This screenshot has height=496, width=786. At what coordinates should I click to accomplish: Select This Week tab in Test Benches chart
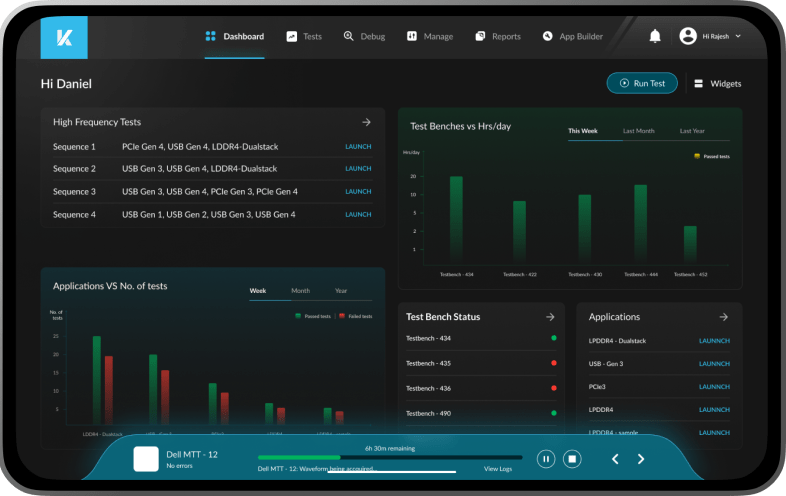(x=582, y=131)
